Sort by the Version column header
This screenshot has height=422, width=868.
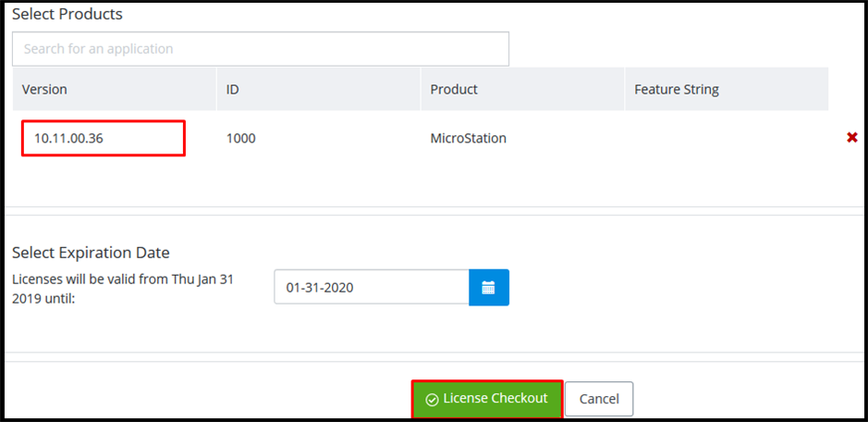(x=44, y=89)
